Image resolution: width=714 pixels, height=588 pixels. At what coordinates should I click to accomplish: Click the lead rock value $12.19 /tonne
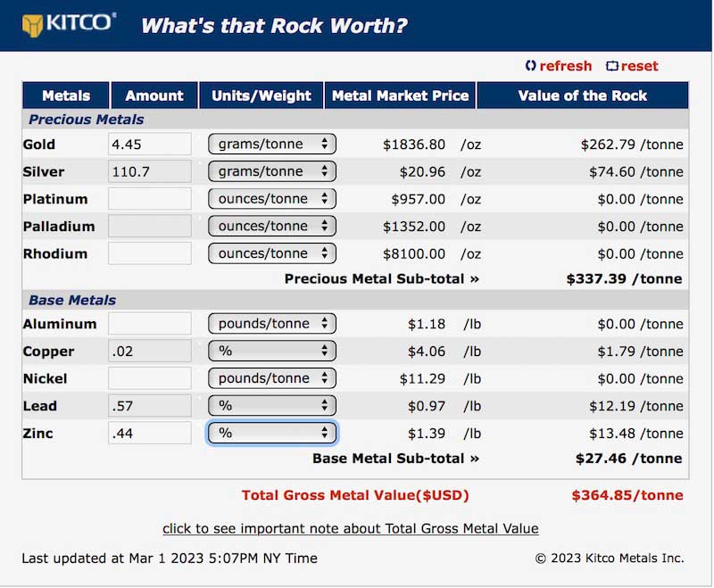click(x=635, y=405)
